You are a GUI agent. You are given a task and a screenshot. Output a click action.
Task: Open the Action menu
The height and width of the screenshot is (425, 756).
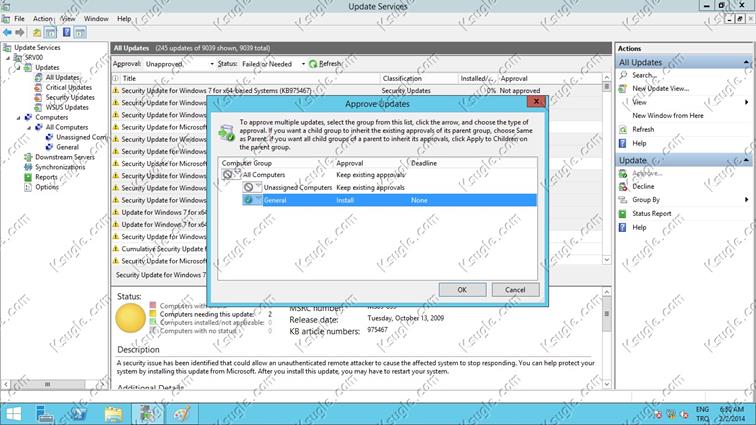(x=42, y=19)
